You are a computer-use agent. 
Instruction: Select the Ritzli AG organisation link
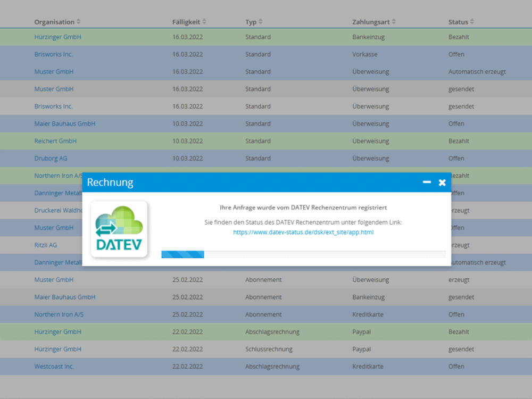click(45, 245)
